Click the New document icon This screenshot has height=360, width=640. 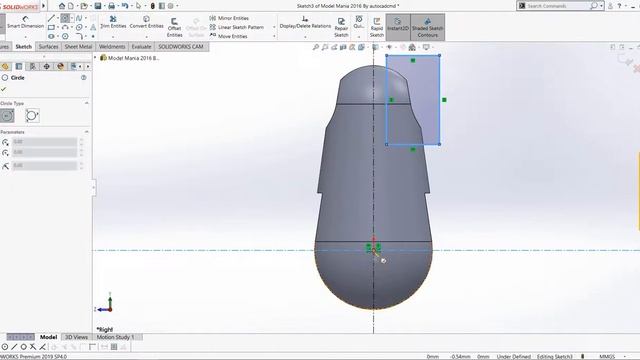point(71,6)
